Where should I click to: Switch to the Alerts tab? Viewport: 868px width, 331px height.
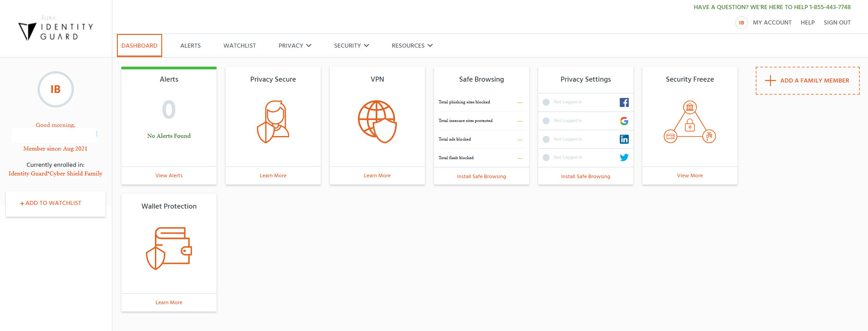pyautogui.click(x=190, y=46)
